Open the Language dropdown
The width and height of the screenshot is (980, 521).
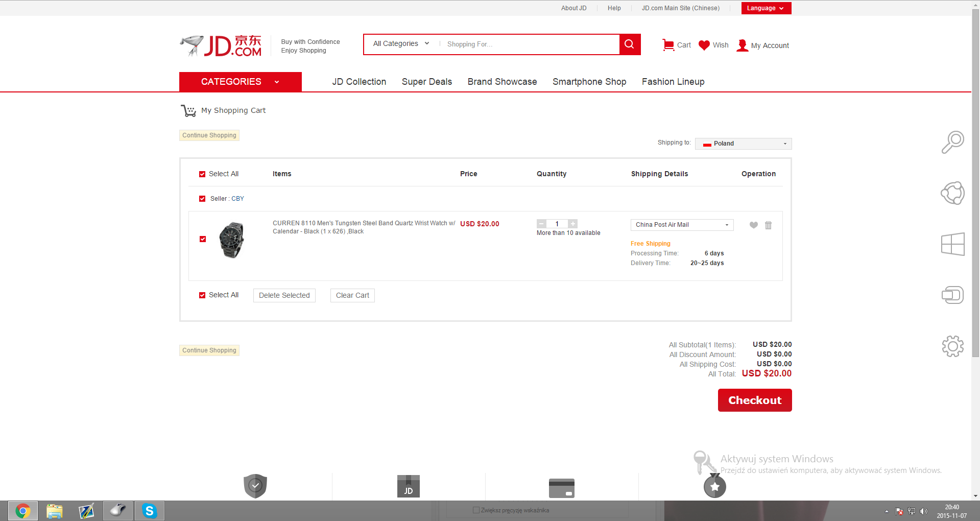point(766,8)
